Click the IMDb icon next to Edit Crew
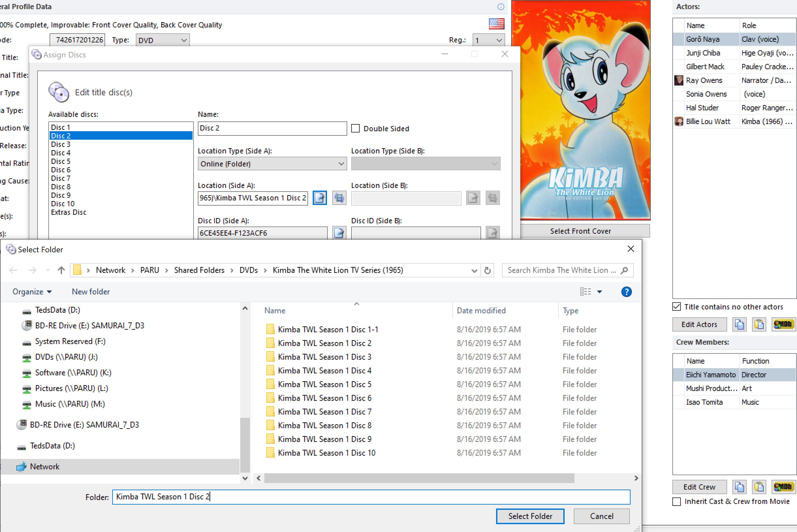797x532 pixels. tap(783, 487)
